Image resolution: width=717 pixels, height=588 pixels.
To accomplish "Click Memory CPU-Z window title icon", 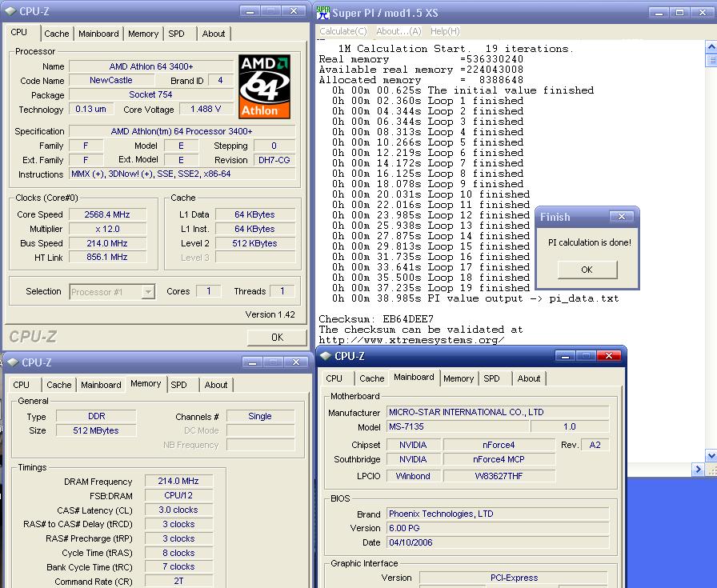I will tap(13, 362).
